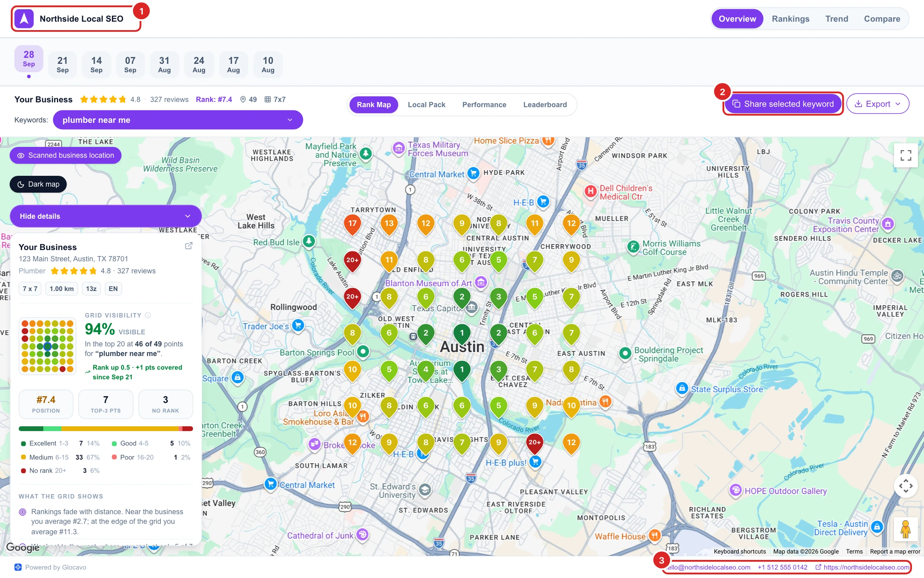Click the Morris Williams Golf Course marker
Image resolution: width=924 pixels, height=578 pixels.
[633, 247]
